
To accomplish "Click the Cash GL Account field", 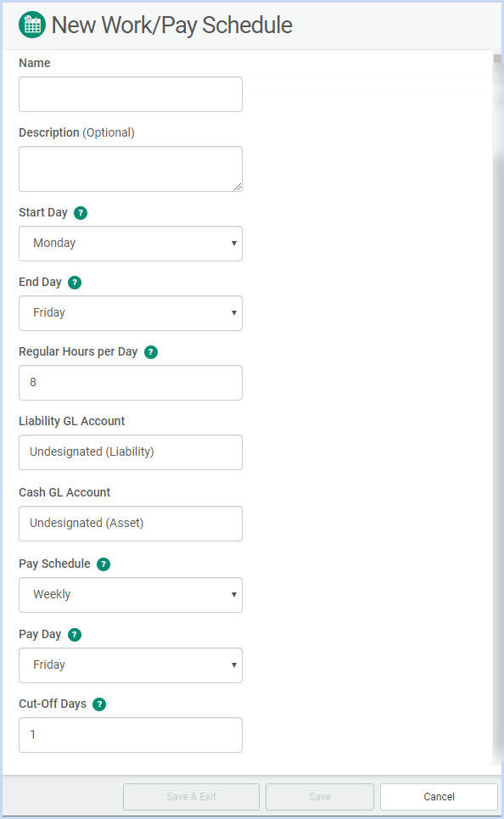I will click(x=131, y=524).
